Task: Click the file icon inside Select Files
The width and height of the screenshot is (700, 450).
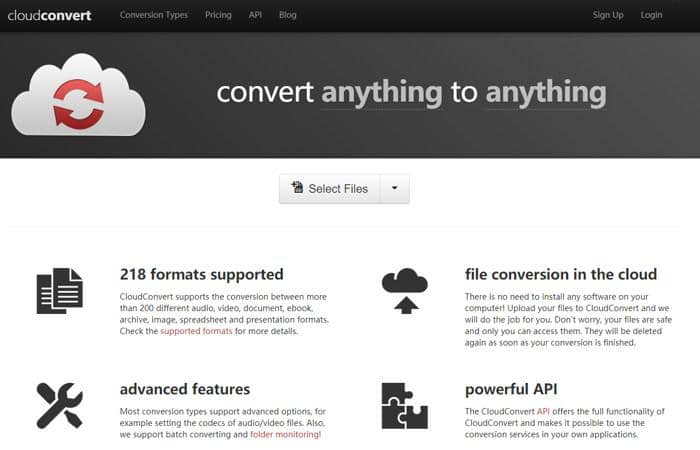Action: pyautogui.click(x=297, y=187)
